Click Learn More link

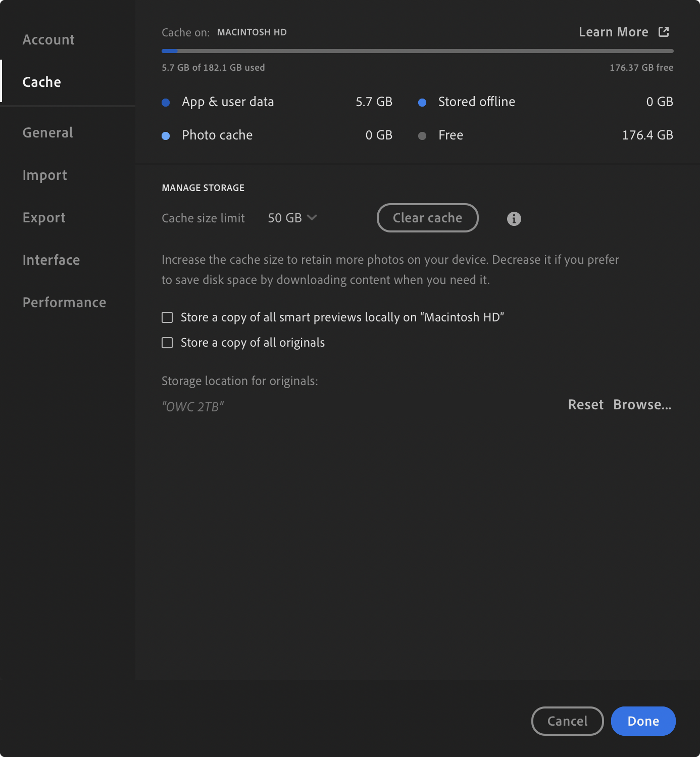pyautogui.click(x=614, y=32)
